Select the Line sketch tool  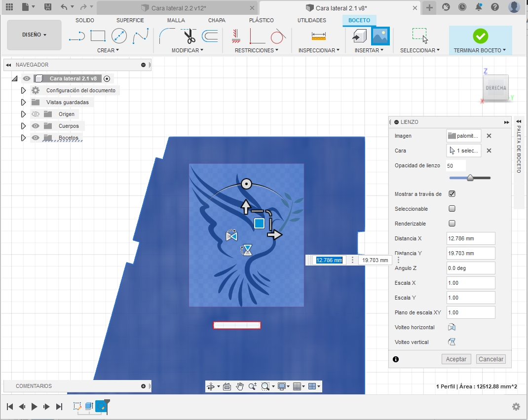click(77, 36)
